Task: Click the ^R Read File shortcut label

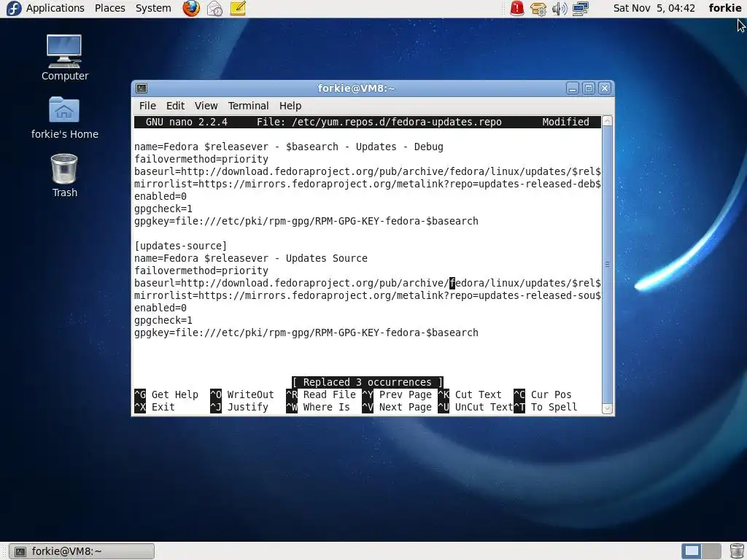Action: (x=321, y=394)
